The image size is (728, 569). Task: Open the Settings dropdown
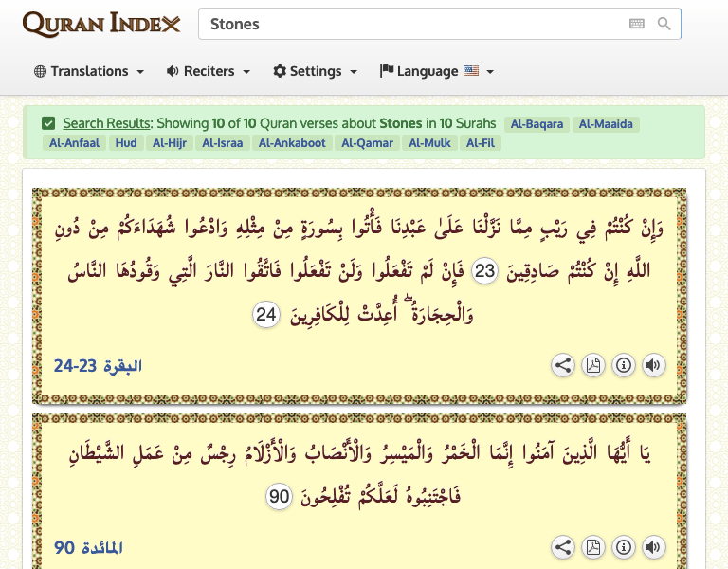point(315,71)
